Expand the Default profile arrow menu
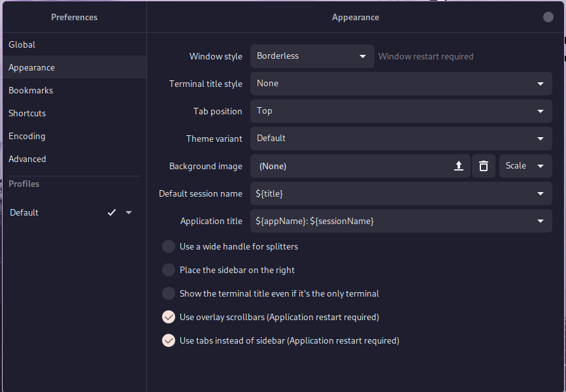The height and width of the screenshot is (392, 566). click(129, 212)
